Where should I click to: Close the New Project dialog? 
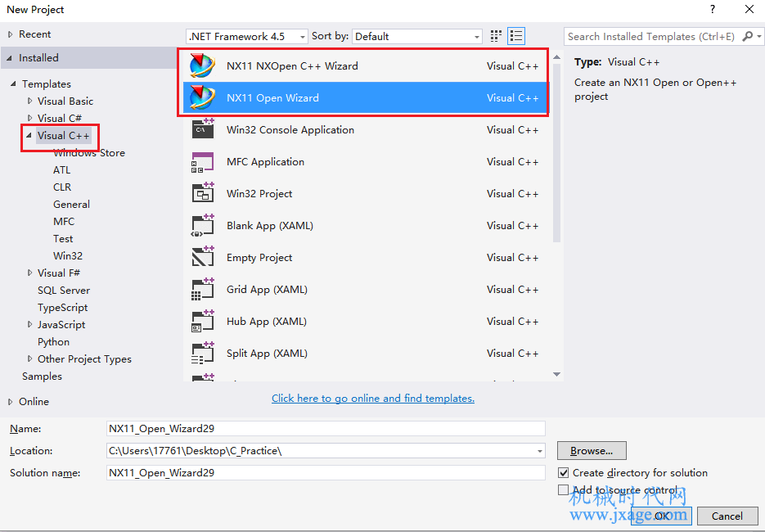749,9
